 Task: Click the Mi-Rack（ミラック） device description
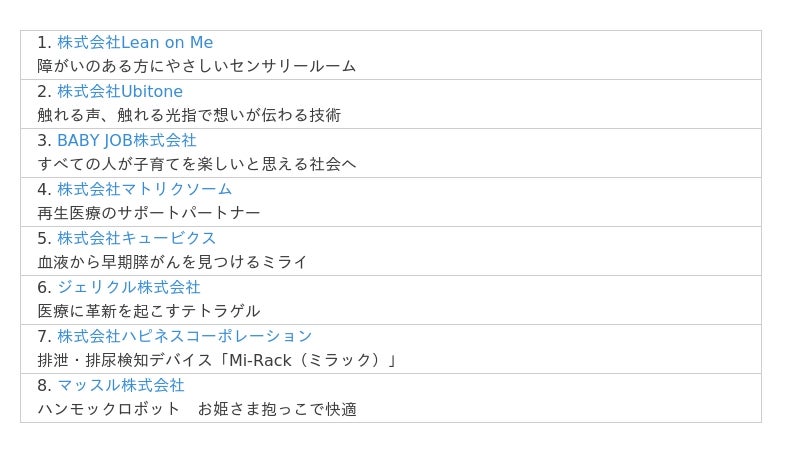pos(218,360)
